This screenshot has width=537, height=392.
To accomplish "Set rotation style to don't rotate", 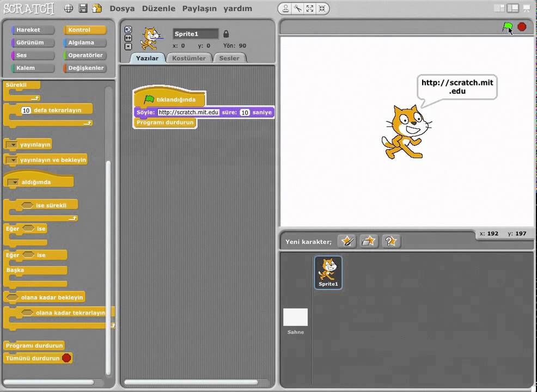I will (x=128, y=46).
